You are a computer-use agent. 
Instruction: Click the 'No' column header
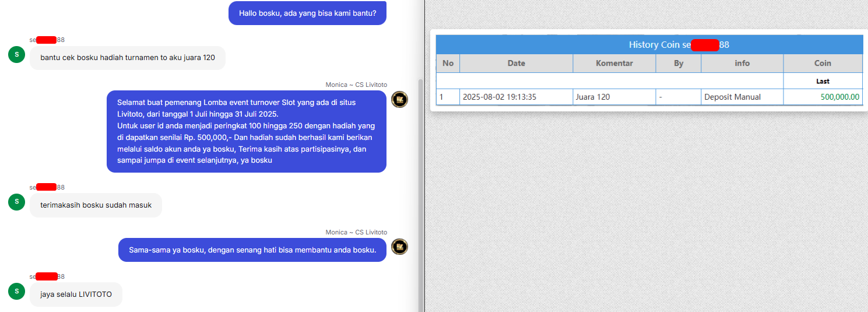click(448, 64)
